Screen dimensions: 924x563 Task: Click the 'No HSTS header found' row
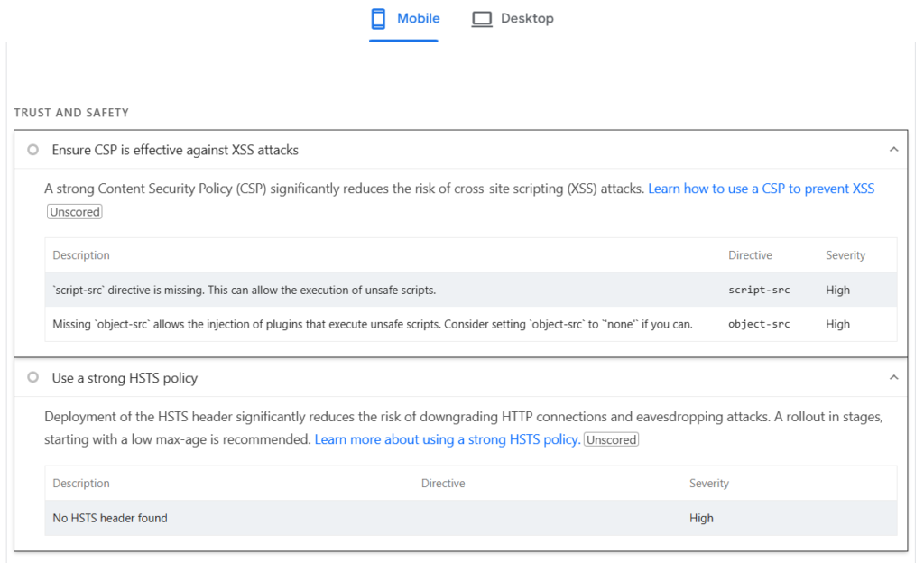click(x=110, y=518)
